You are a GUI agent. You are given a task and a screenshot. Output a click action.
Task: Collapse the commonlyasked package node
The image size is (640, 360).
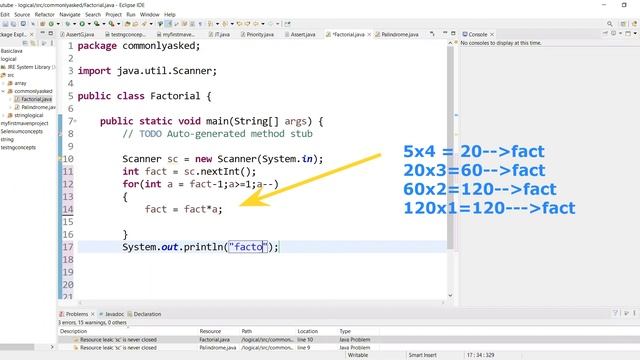point(3,91)
